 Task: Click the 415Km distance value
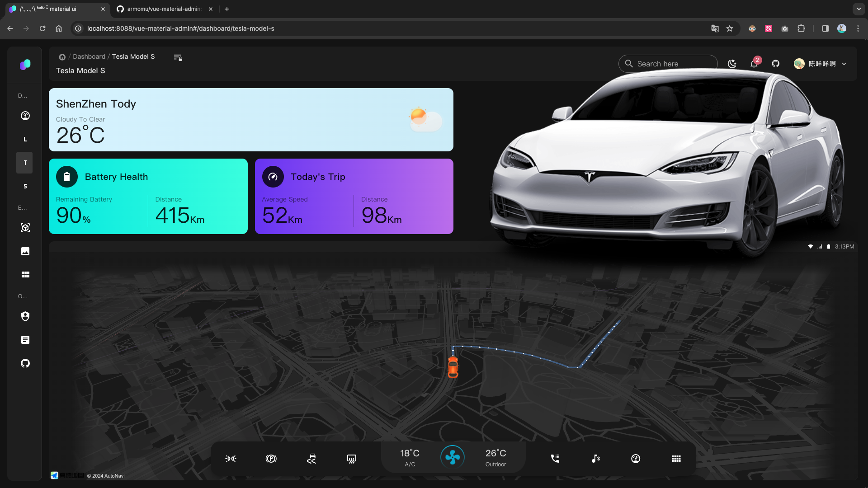tap(180, 216)
